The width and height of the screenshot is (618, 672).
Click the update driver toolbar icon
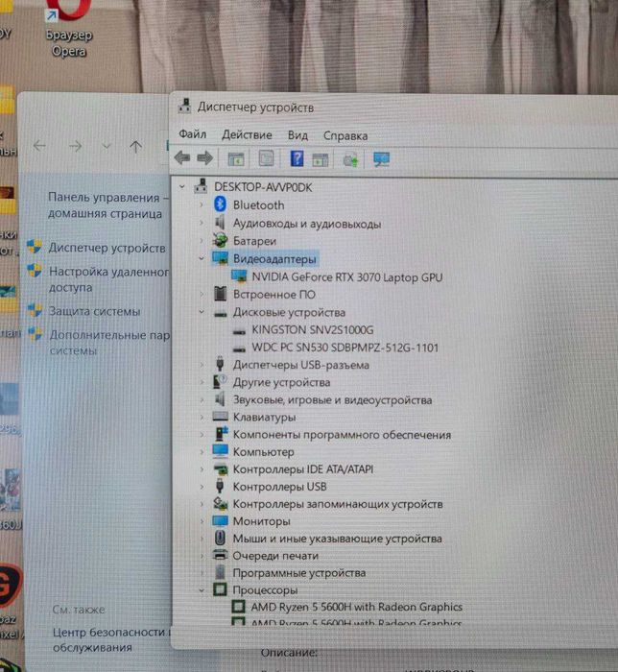(350, 160)
